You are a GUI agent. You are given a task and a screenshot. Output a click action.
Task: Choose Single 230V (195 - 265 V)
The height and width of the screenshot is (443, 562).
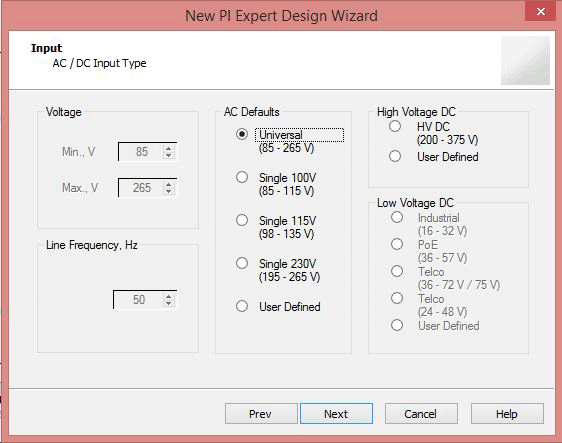[242, 263]
